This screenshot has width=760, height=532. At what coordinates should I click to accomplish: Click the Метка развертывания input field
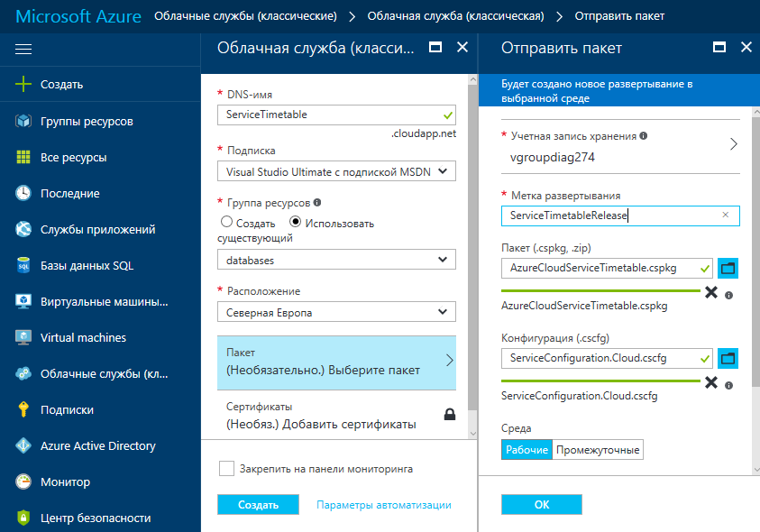click(620, 216)
